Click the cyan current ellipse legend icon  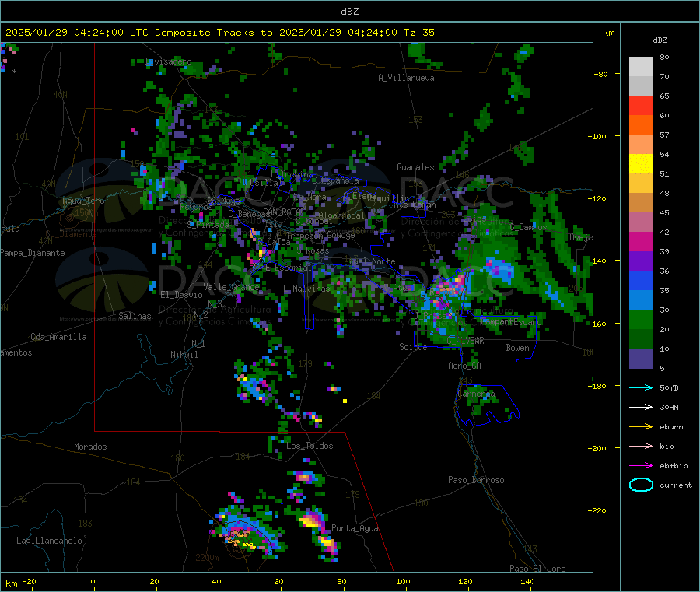pos(641,485)
